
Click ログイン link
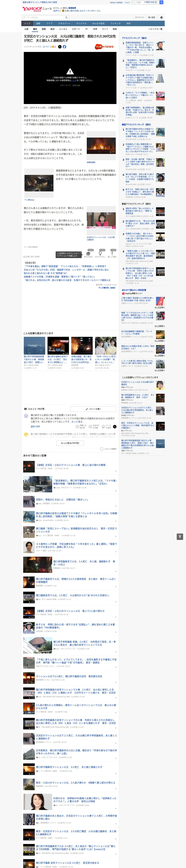click(x=57, y=11)
